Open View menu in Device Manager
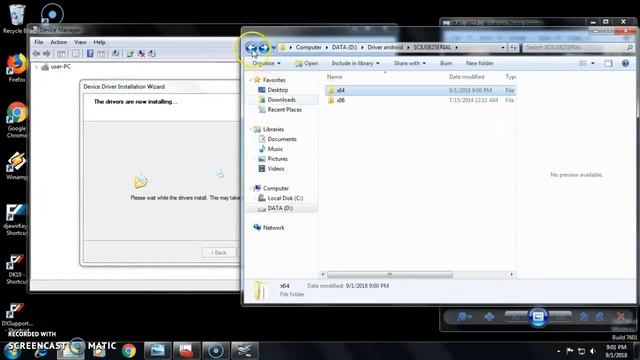Viewport: 640px width, 360px height. 80,42
